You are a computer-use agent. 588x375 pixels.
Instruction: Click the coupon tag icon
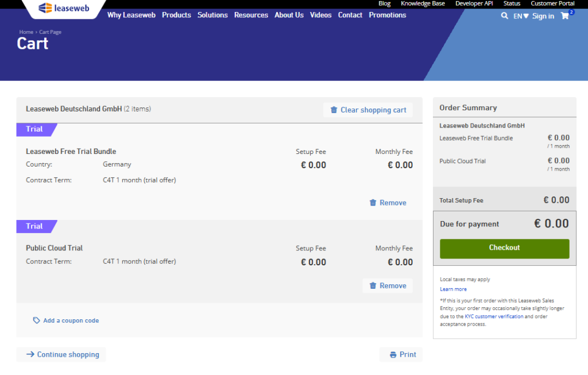tap(36, 320)
